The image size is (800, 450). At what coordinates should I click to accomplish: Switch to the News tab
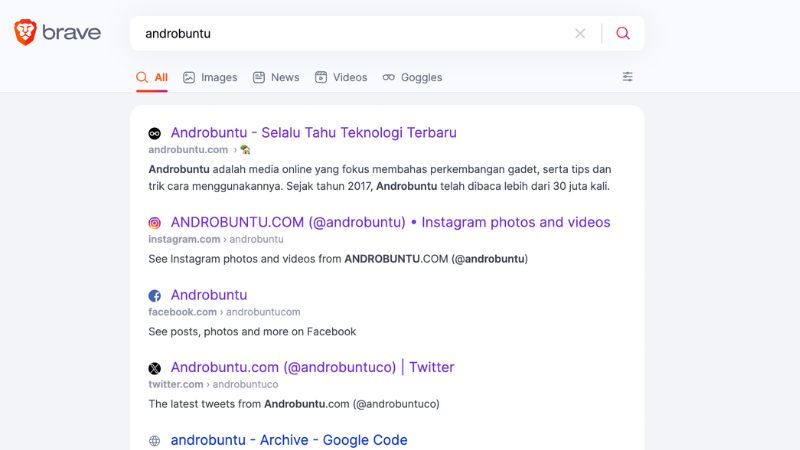coord(276,77)
